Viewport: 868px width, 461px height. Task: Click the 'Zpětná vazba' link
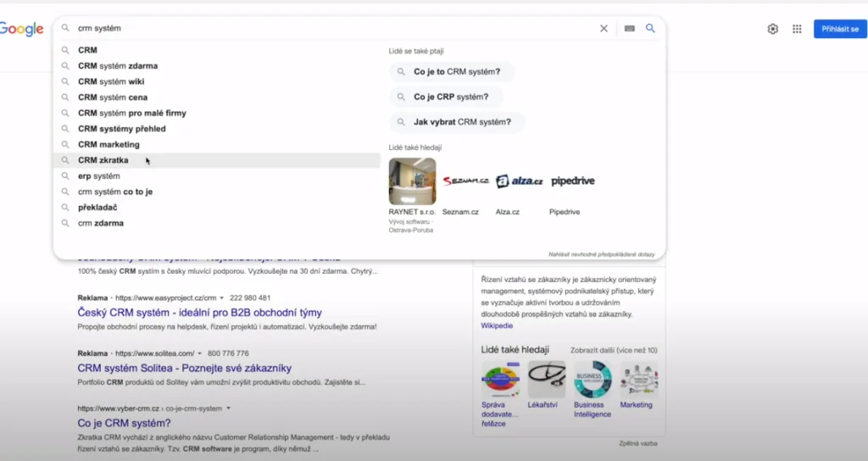(638, 444)
